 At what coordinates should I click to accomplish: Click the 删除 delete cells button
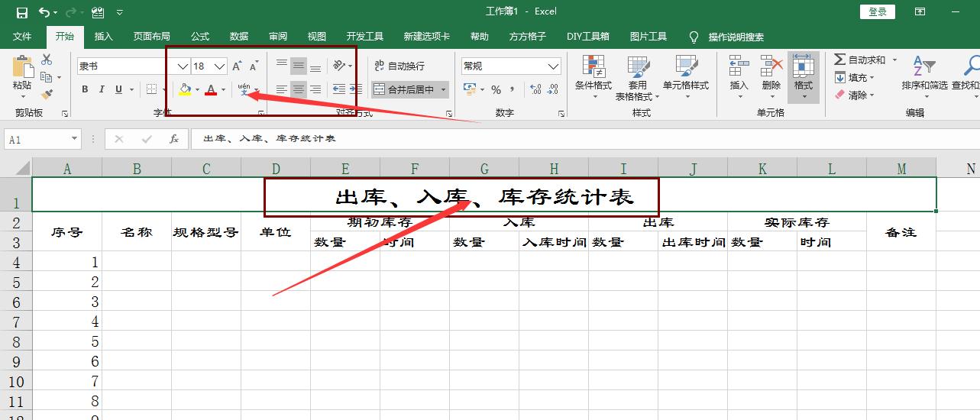(x=771, y=78)
